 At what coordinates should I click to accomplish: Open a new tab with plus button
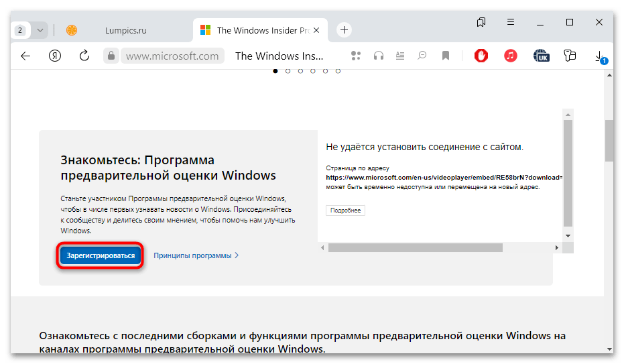(345, 30)
